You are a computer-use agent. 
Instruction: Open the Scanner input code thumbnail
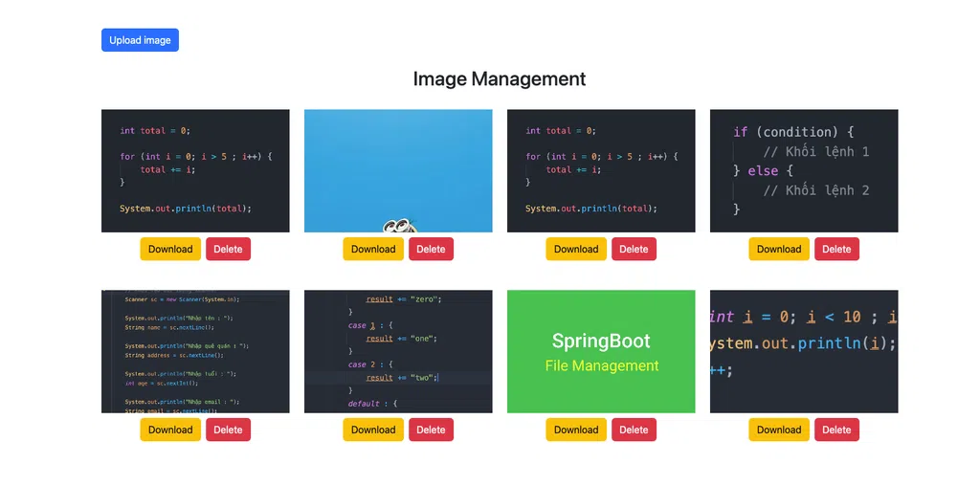(195, 351)
